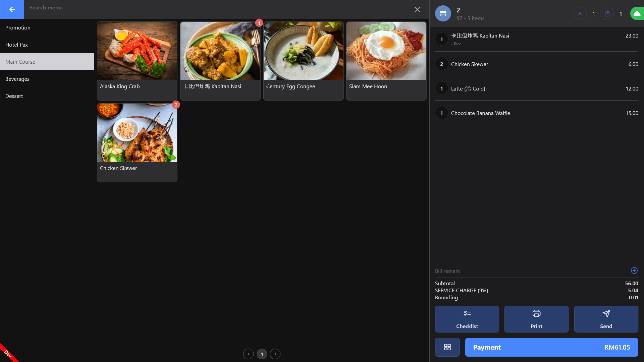Switch to Dessert category
This screenshot has width=644, height=362.
tap(47, 96)
